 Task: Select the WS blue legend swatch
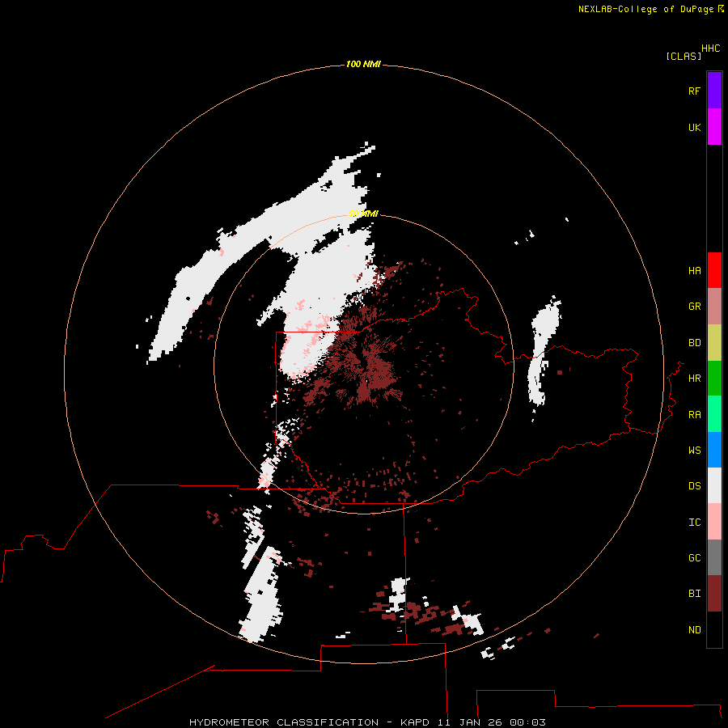[x=714, y=450]
